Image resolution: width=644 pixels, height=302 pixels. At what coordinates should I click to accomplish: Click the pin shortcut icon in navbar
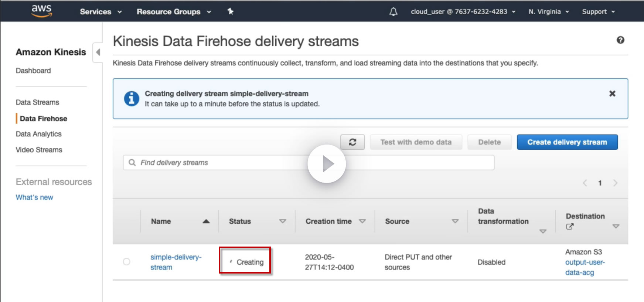(x=231, y=11)
